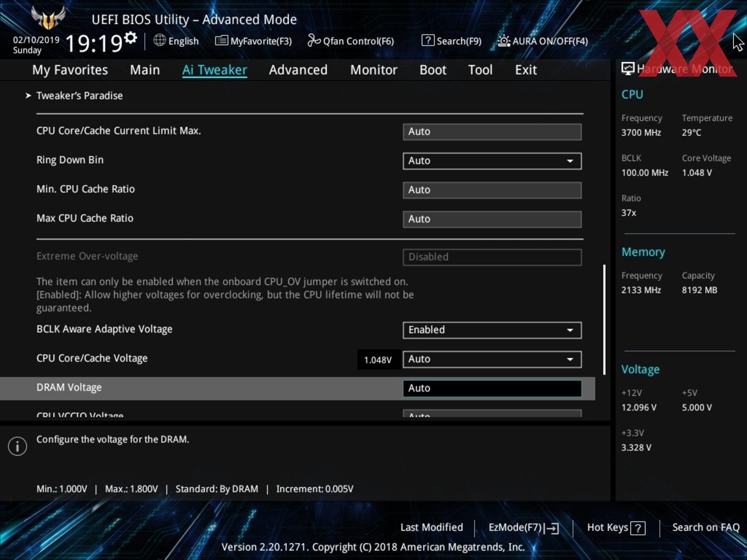Click the globe language icon

point(159,40)
